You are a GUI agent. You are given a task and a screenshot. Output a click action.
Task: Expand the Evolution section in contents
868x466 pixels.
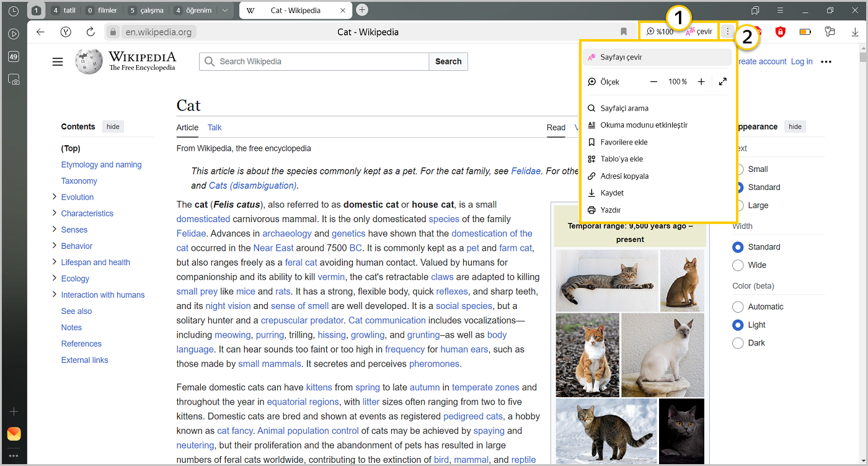click(x=55, y=197)
